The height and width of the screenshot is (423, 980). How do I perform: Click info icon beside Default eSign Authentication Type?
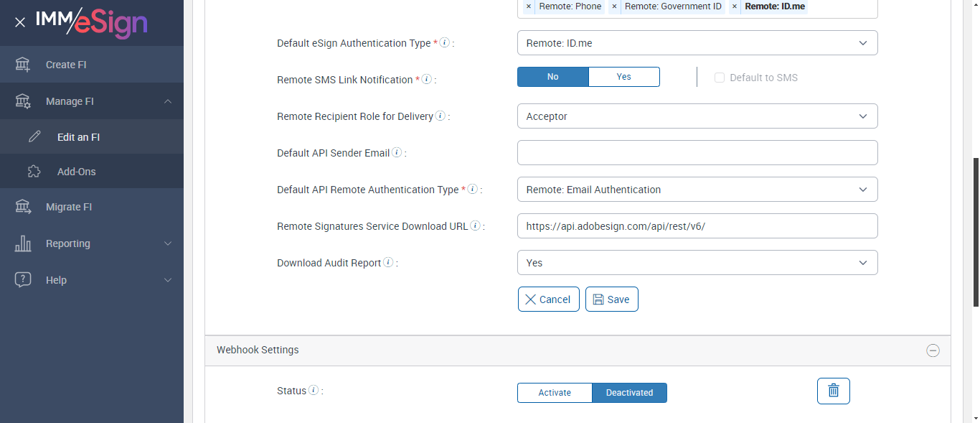(x=445, y=43)
